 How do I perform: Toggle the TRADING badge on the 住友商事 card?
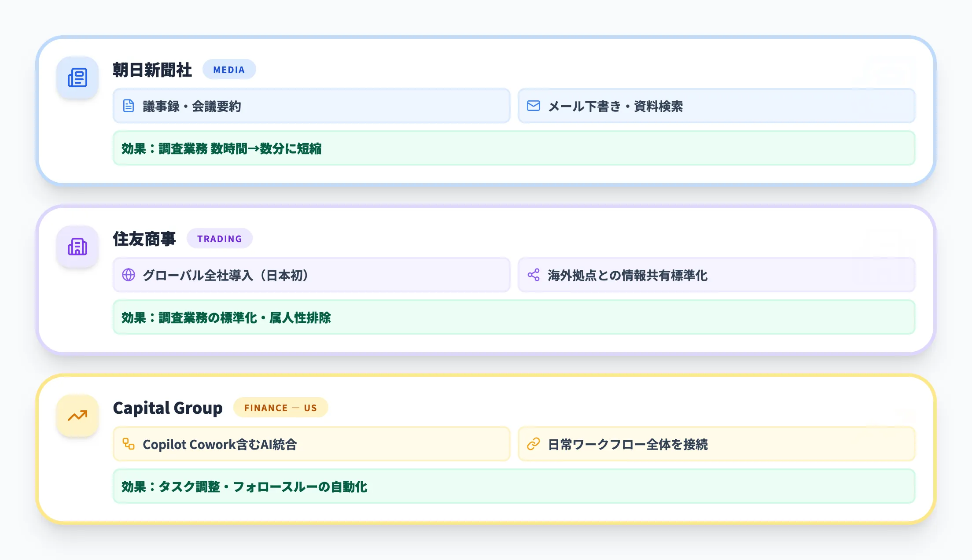(x=220, y=239)
